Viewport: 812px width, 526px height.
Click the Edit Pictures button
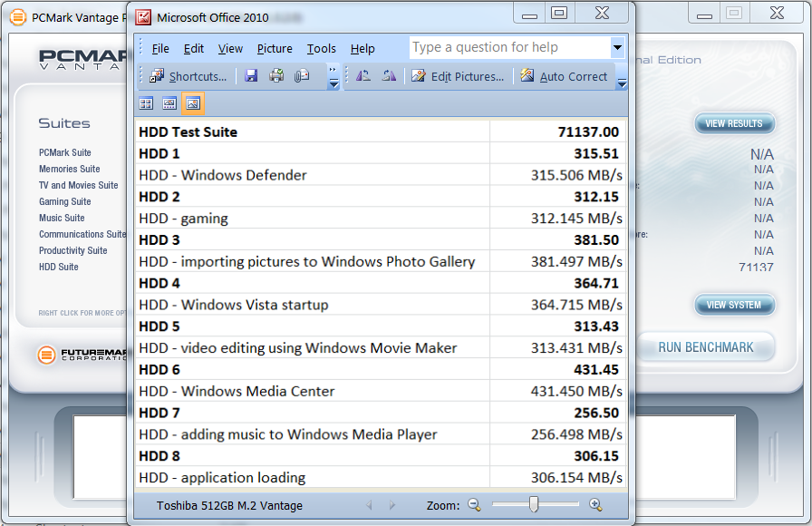point(459,76)
